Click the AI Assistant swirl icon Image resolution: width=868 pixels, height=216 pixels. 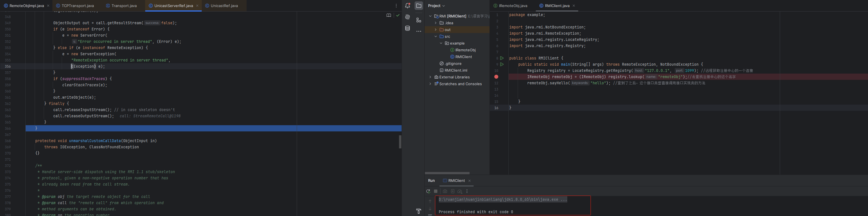pos(408,17)
